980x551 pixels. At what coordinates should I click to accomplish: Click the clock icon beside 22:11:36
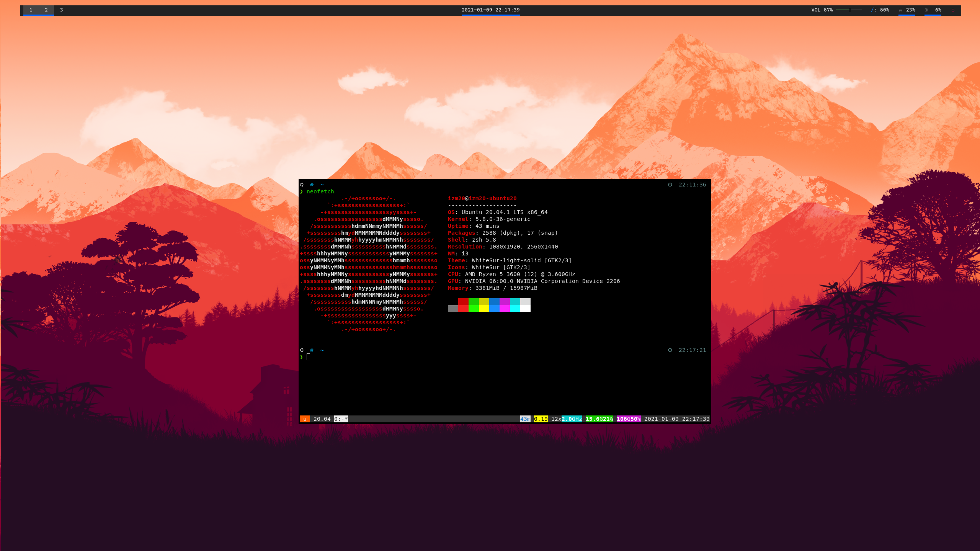coord(670,185)
